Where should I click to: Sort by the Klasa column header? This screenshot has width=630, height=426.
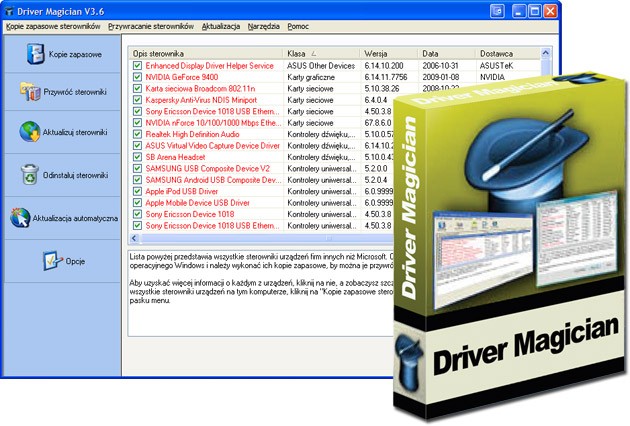point(321,53)
